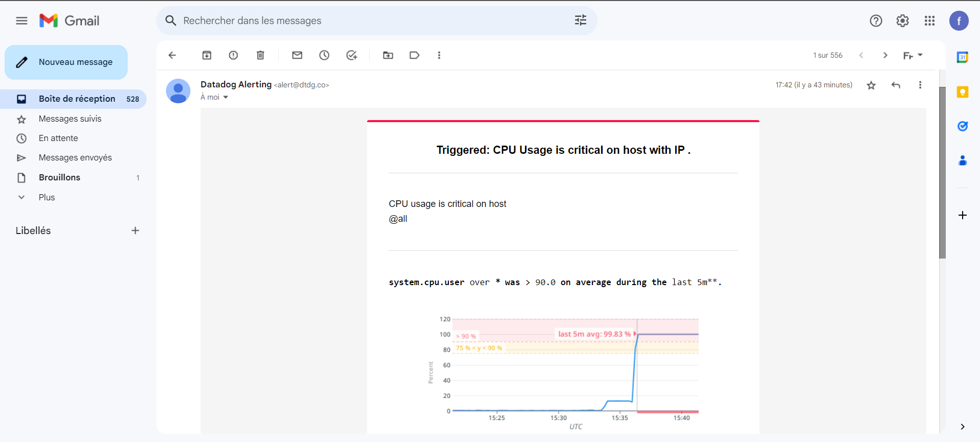Delete this email with trash icon
The height and width of the screenshot is (442, 980).
[260, 55]
